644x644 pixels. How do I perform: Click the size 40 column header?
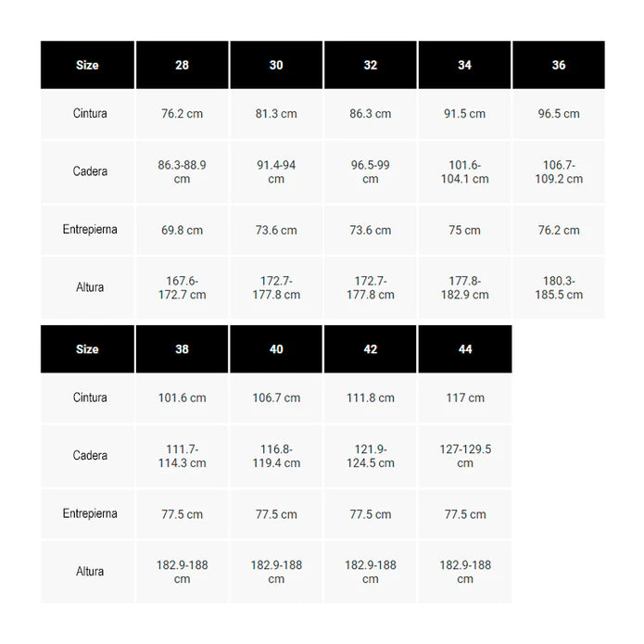pyautogui.click(x=276, y=349)
